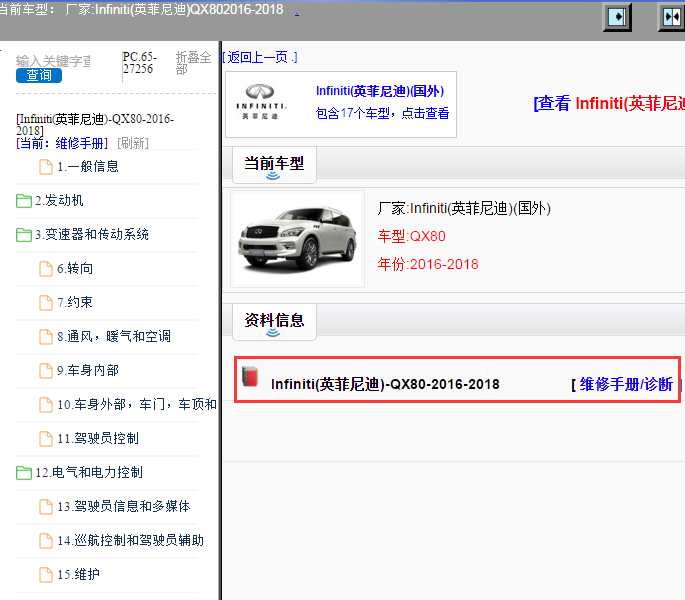Click the page icon beside 15.维护
Viewport: 685px width, 600px height.
46,575
